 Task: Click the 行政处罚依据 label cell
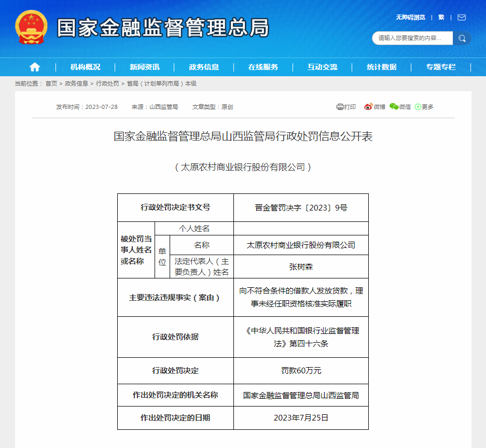coord(175,337)
